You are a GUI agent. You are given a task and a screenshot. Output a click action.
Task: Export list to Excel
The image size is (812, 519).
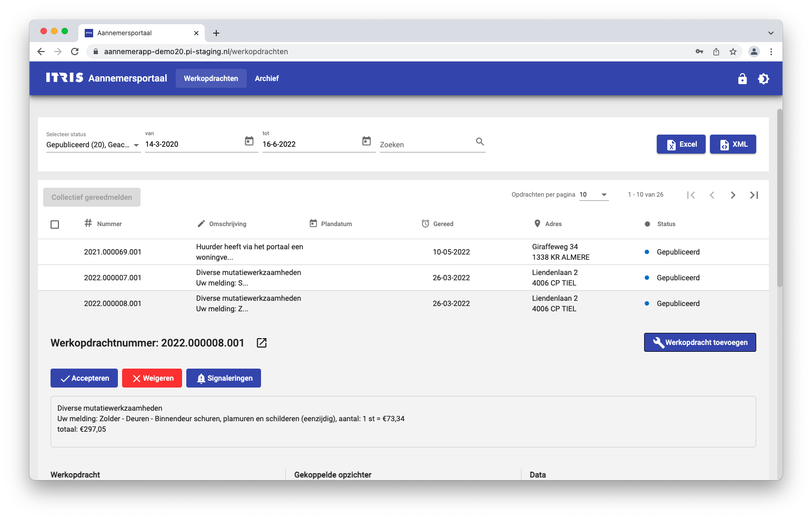pos(681,144)
